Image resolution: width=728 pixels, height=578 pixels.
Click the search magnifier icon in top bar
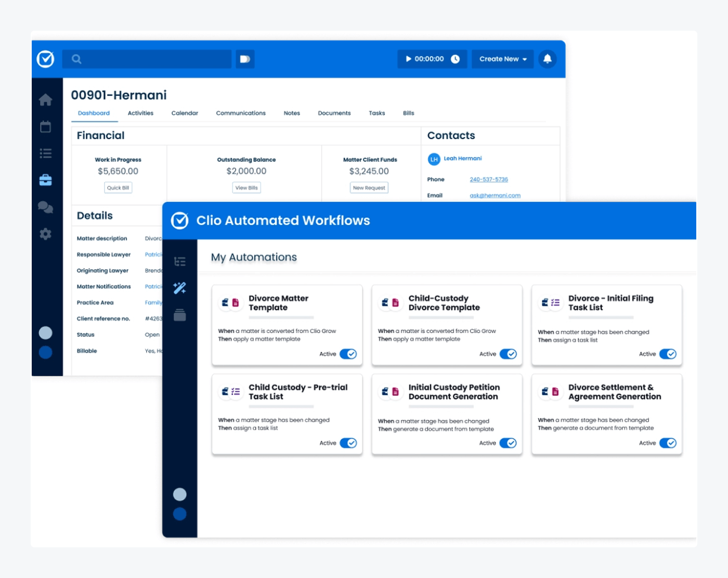click(x=76, y=59)
